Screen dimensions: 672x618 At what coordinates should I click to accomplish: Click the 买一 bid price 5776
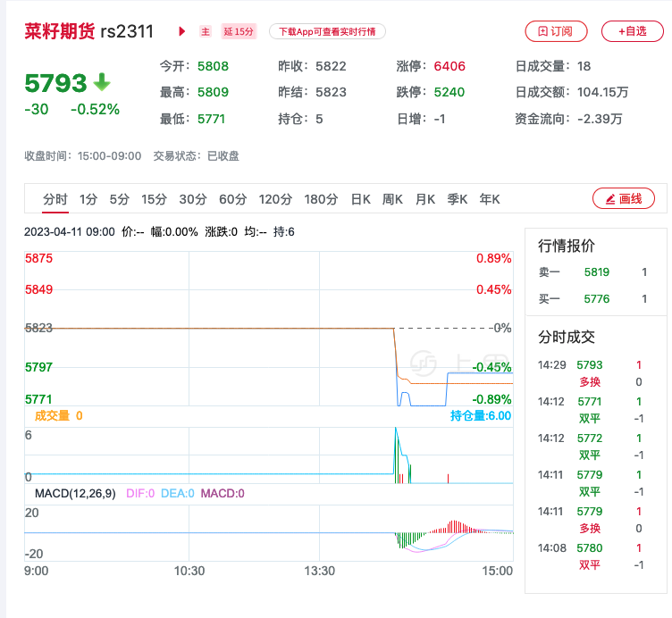(x=597, y=299)
